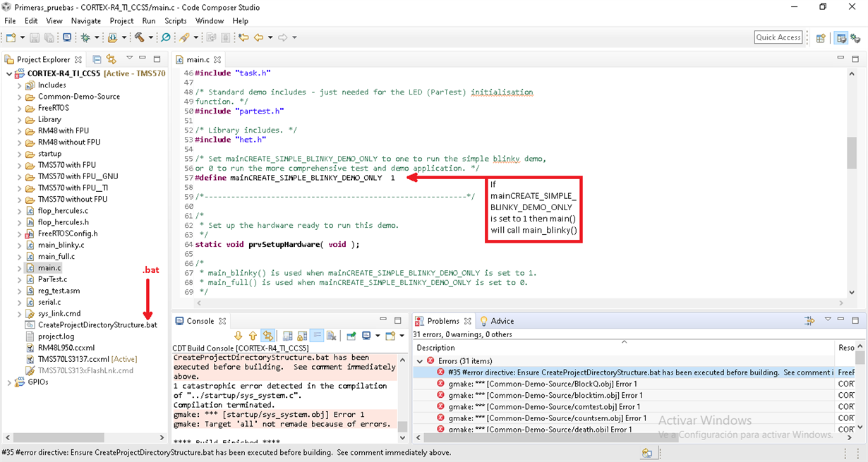Click Display Selected Console icon

pos(366,336)
